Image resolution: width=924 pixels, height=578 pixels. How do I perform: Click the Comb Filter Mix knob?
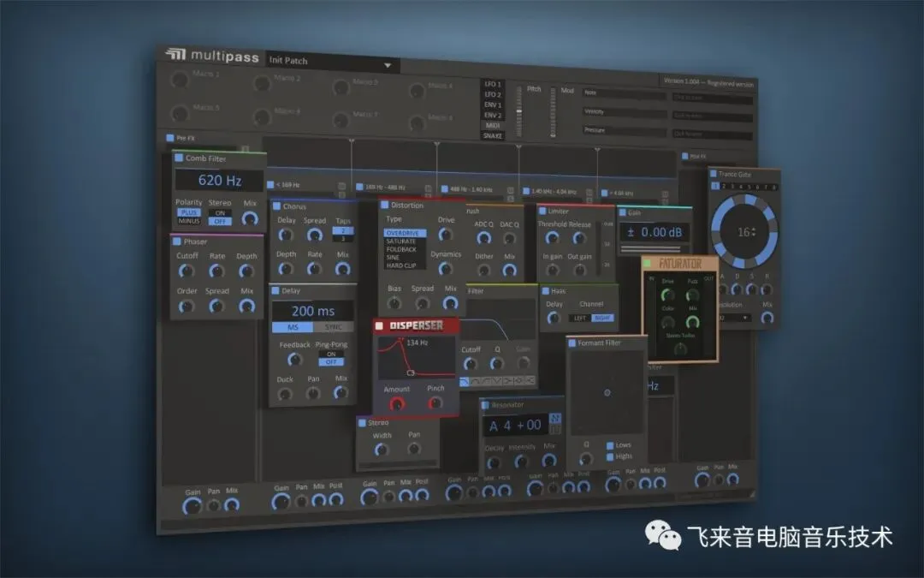pos(250,219)
